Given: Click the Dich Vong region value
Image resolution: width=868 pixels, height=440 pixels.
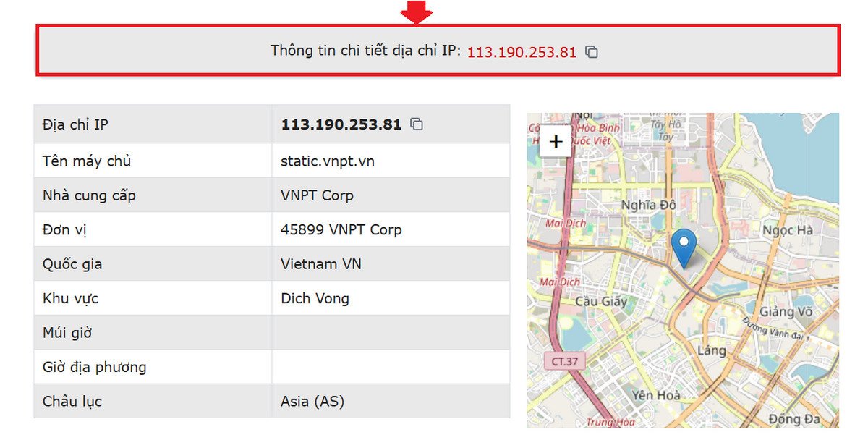Looking at the screenshot, I should tap(315, 298).
